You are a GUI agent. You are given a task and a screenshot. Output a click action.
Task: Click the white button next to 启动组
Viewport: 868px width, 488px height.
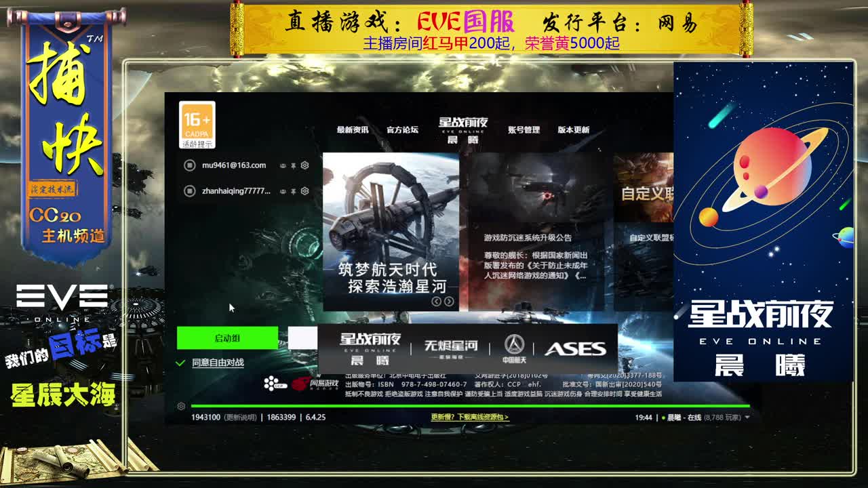click(302, 338)
